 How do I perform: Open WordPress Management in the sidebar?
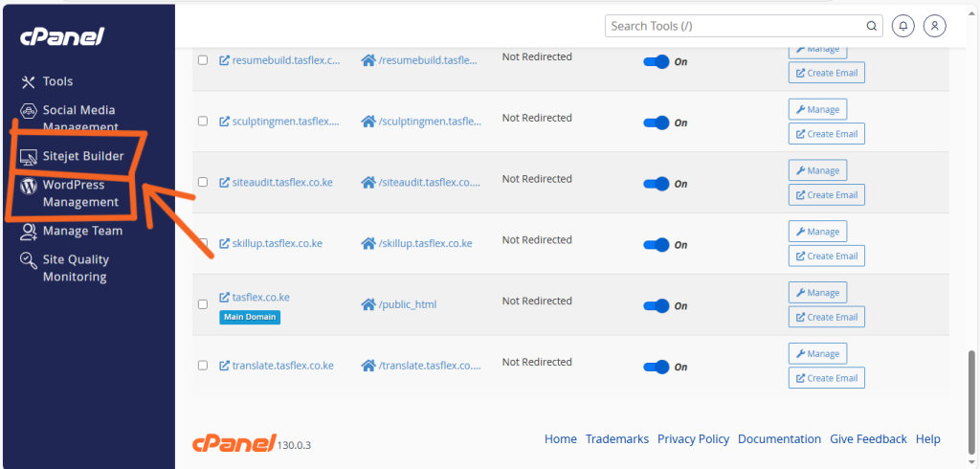pyautogui.click(x=69, y=193)
